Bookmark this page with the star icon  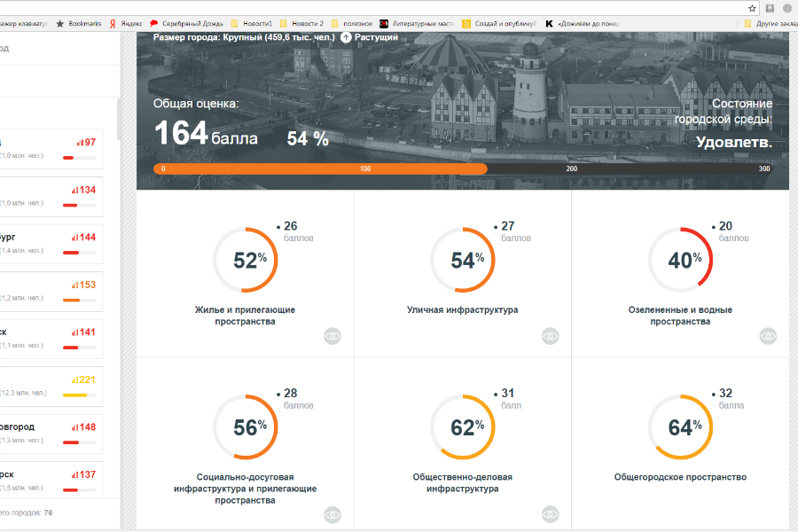click(752, 8)
